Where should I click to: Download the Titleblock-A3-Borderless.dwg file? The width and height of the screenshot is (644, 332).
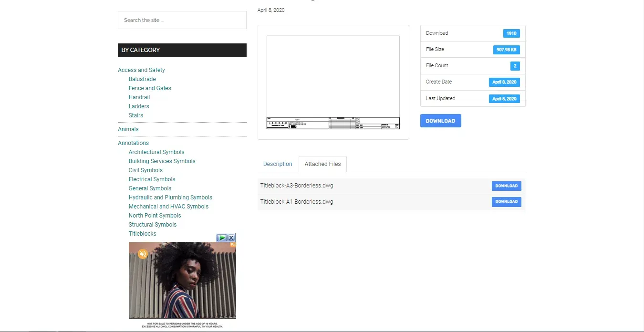(506, 186)
